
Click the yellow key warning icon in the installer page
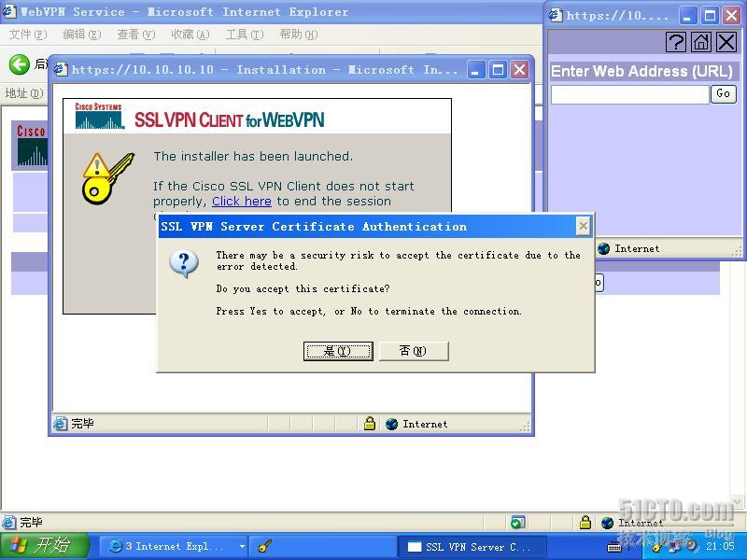point(107,178)
